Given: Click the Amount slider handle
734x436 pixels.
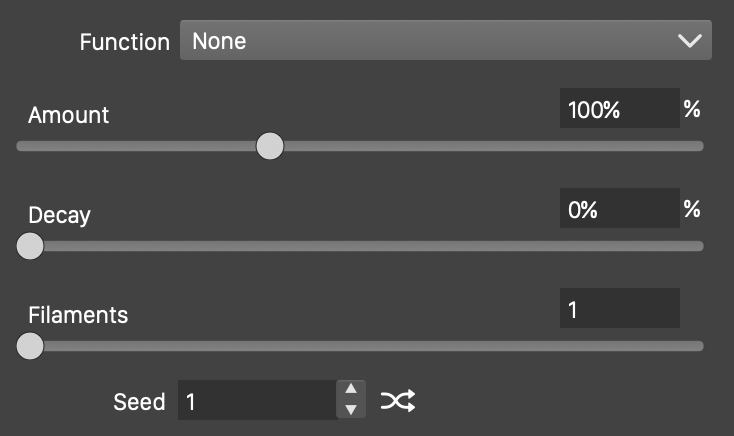Looking at the screenshot, I should pos(270,146).
